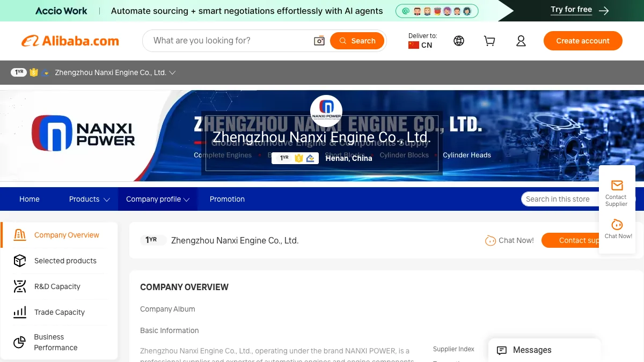Click the arrow beside Try for free

coord(604,11)
